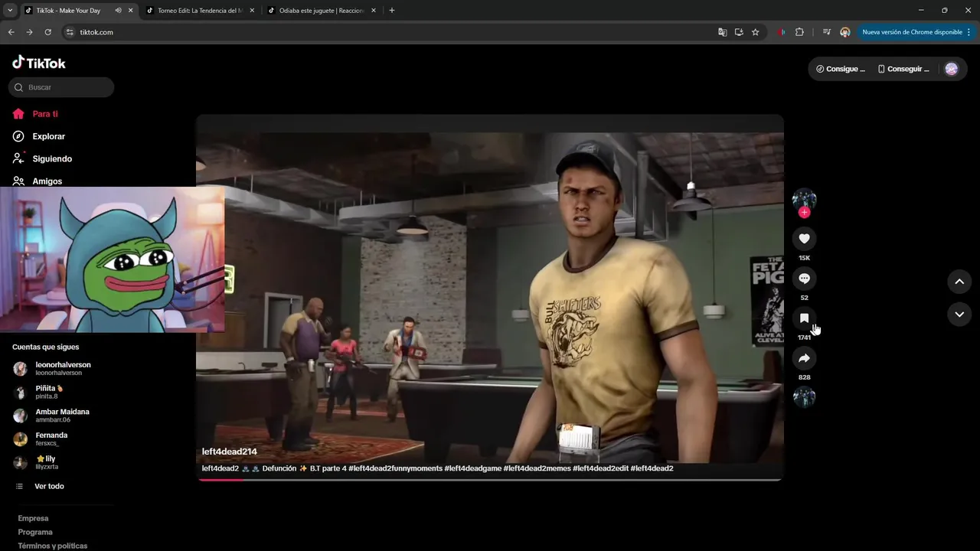Viewport: 980px width, 551px height.
Task: Save the video with the bookmark icon
Action: coord(804,318)
